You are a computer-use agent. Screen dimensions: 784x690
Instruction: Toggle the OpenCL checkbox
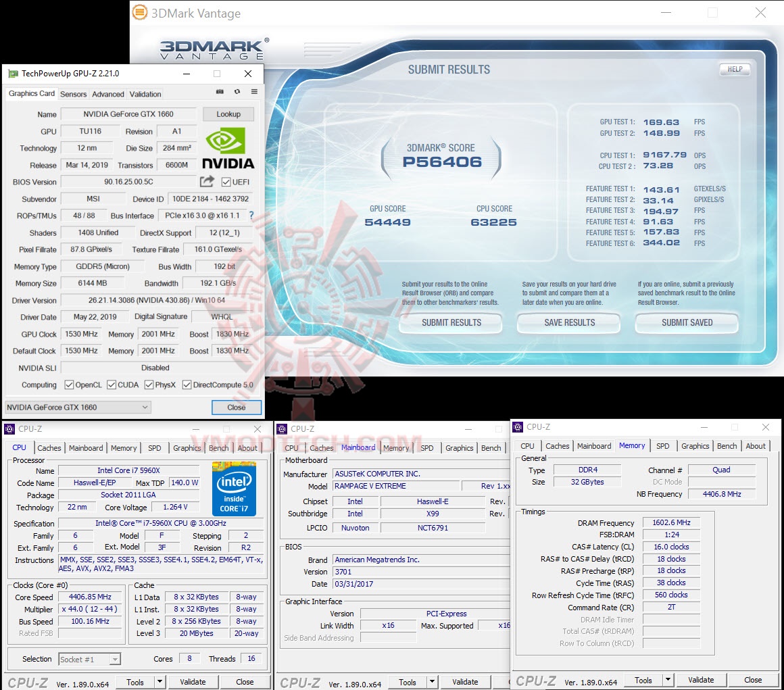(x=69, y=385)
